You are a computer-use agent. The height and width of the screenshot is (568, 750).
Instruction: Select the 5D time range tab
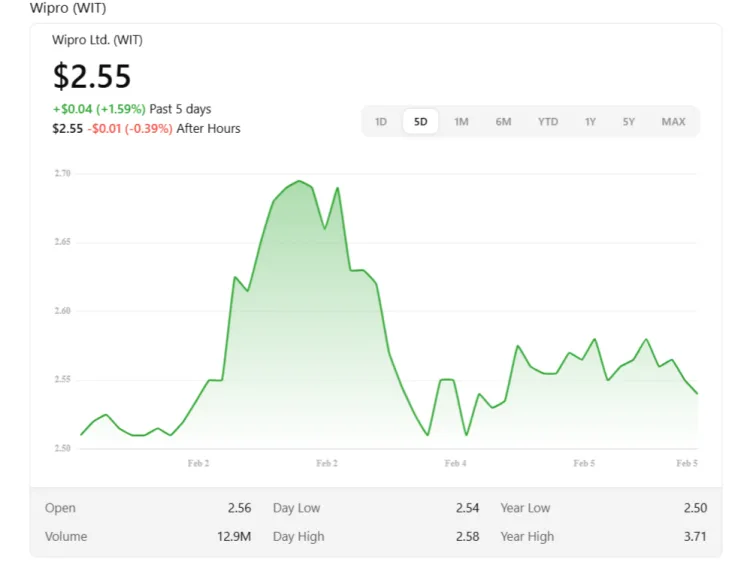coord(420,122)
